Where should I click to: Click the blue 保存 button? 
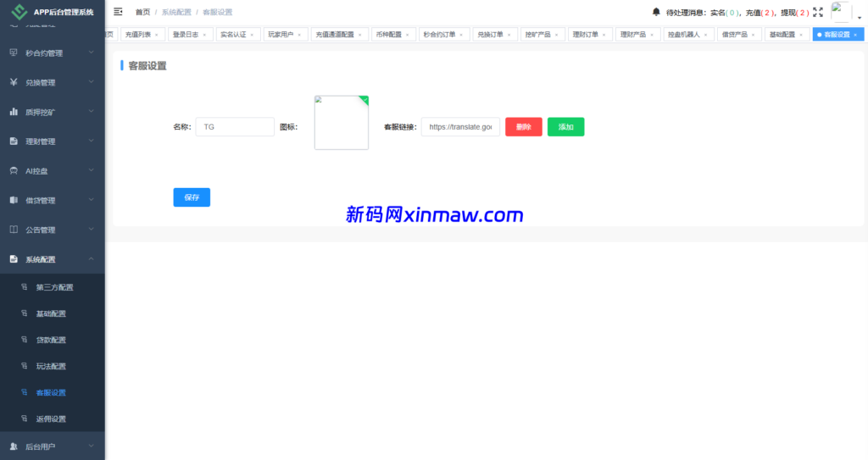pyautogui.click(x=192, y=197)
